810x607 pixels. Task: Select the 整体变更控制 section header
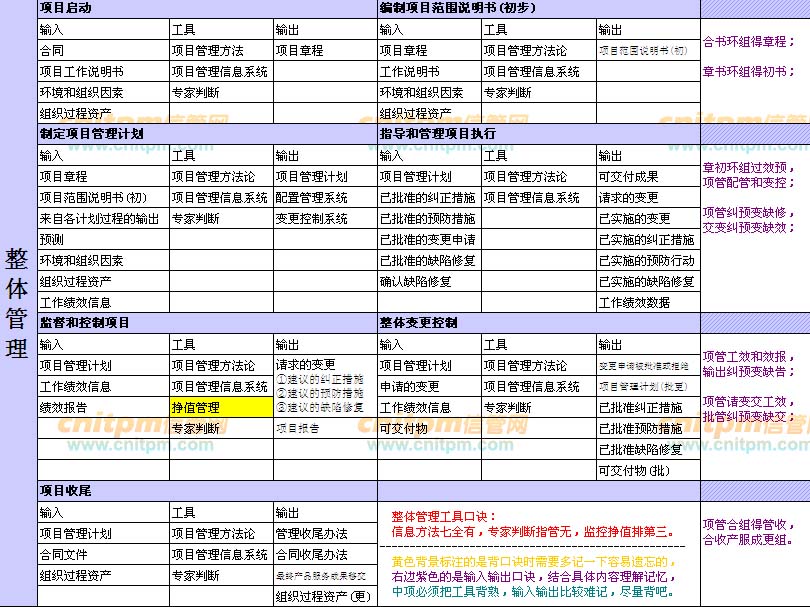(x=418, y=323)
